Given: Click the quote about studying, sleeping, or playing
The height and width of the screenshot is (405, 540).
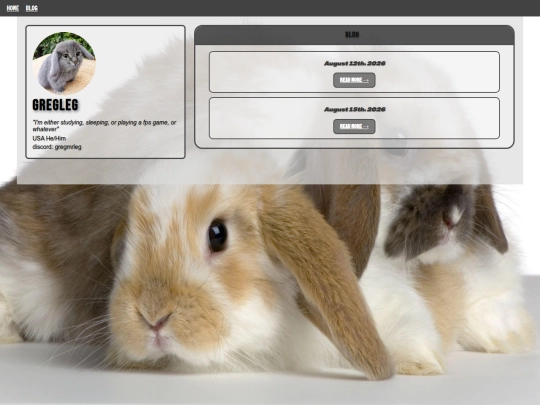Looking at the screenshot, I should (104, 126).
